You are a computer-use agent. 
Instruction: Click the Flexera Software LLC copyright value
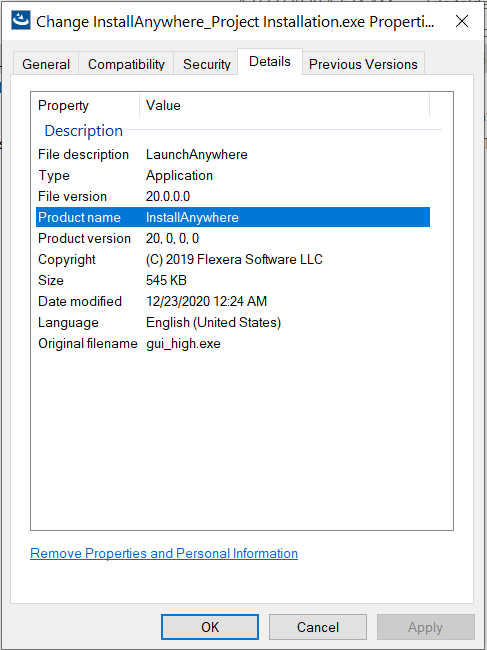(x=234, y=260)
